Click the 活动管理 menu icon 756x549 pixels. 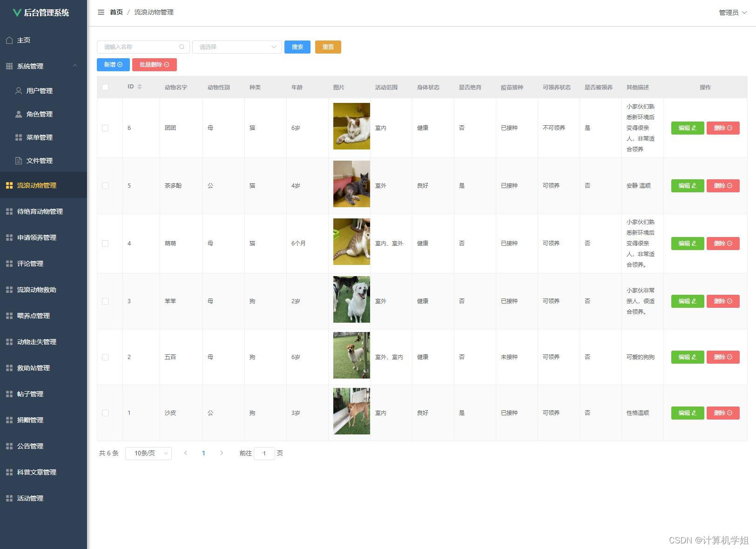pyautogui.click(x=9, y=498)
